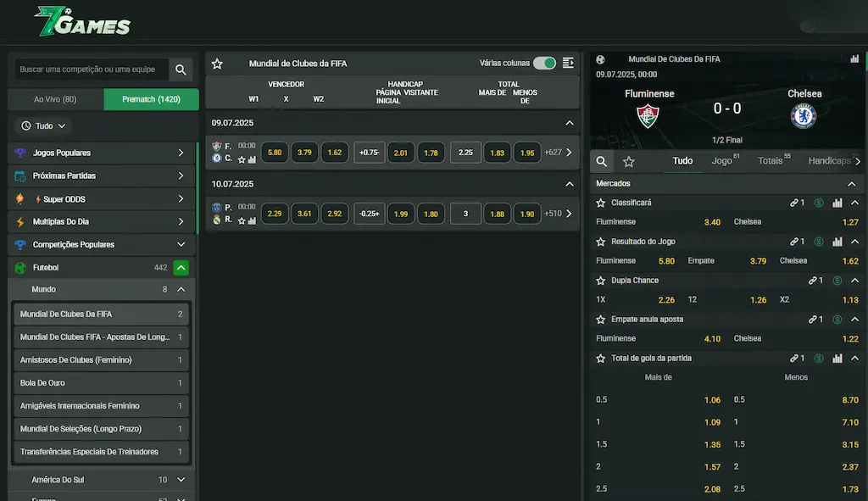Open statistics for Fluminense vs Chelsea row

click(x=252, y=159)
